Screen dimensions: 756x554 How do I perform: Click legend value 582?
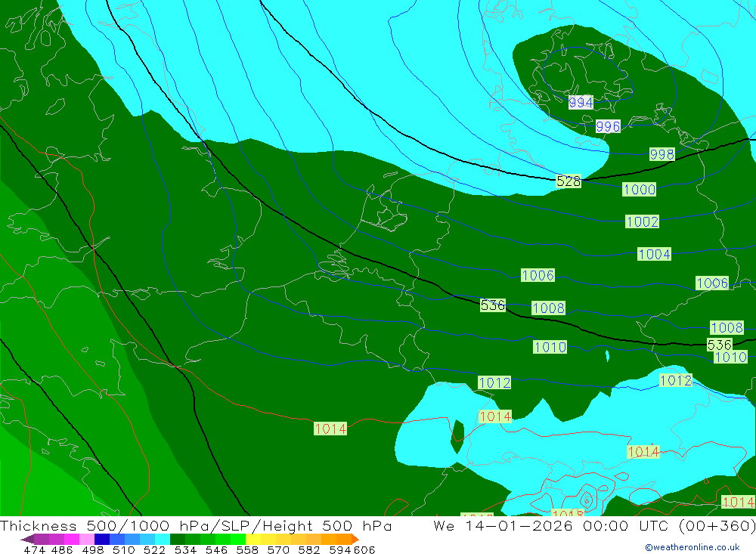(308, 549)
